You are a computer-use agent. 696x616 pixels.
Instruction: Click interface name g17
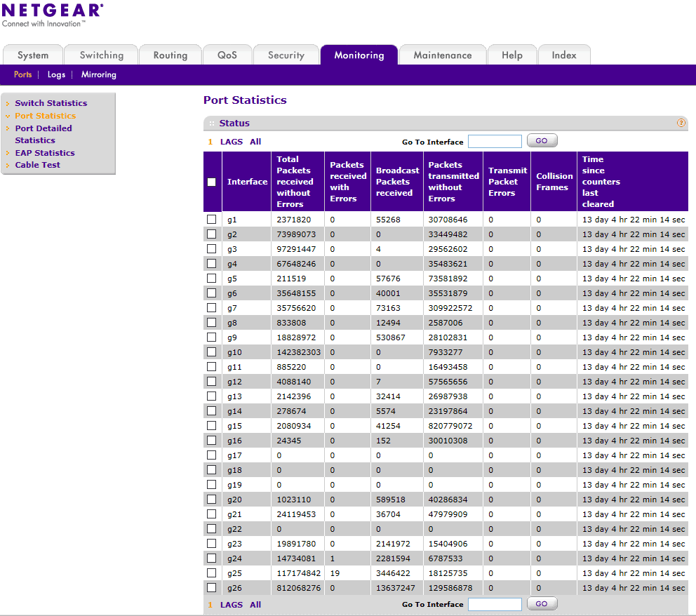pyautogui.click(x=234, y=455)
